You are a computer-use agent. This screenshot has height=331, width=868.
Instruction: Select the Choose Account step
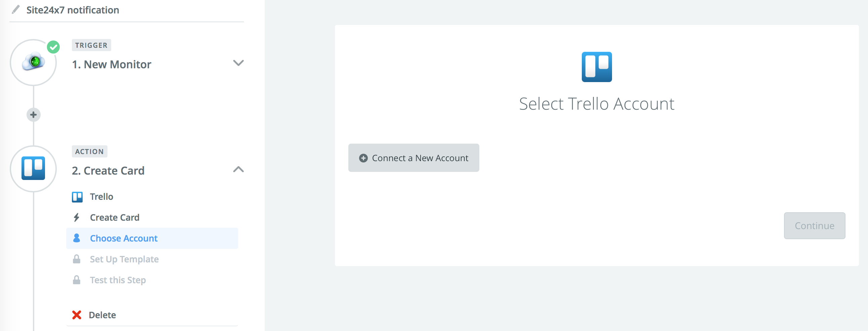pyautogui.click(x=152, y=238)
